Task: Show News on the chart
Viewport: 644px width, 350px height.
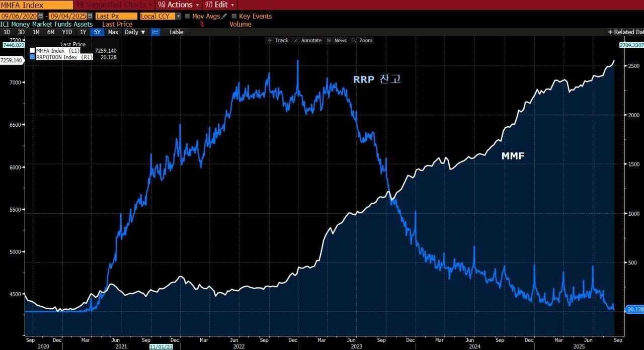Action: 337,40
